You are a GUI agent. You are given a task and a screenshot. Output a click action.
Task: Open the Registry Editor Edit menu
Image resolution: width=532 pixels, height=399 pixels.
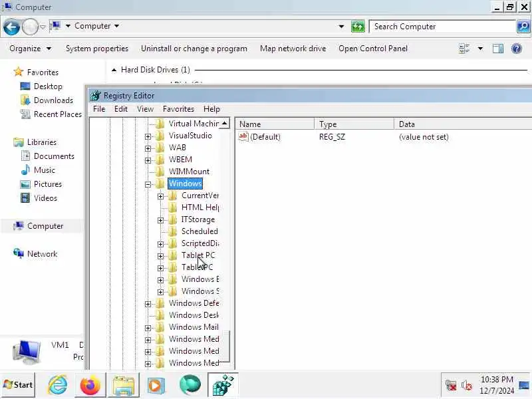(121, 109)
